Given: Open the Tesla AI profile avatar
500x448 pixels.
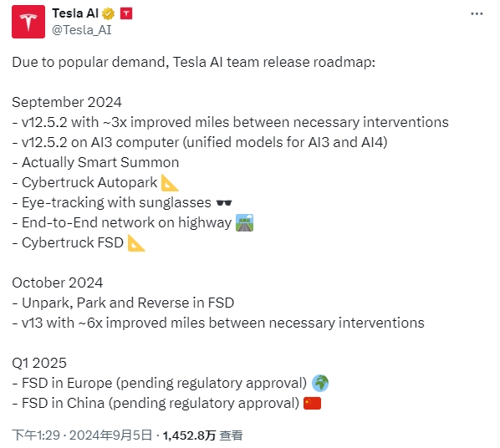Looking at the screenshot, I should pos(28,22).
